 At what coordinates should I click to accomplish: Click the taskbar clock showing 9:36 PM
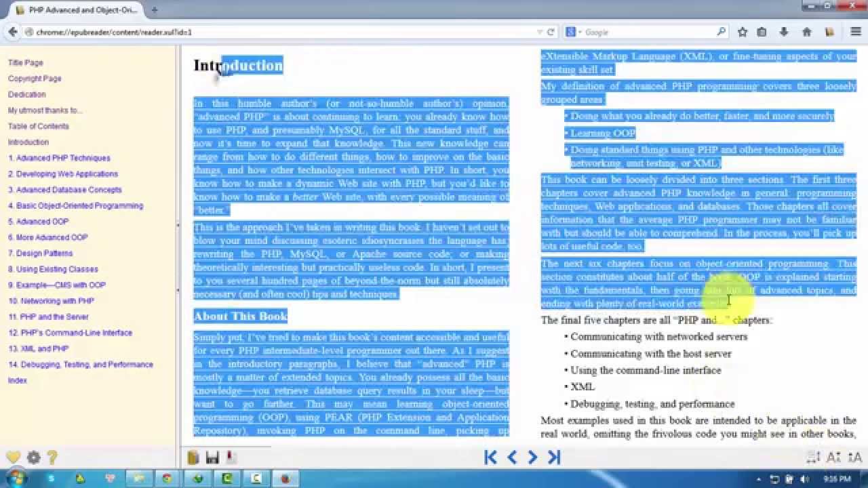click(x=835, y=479)
